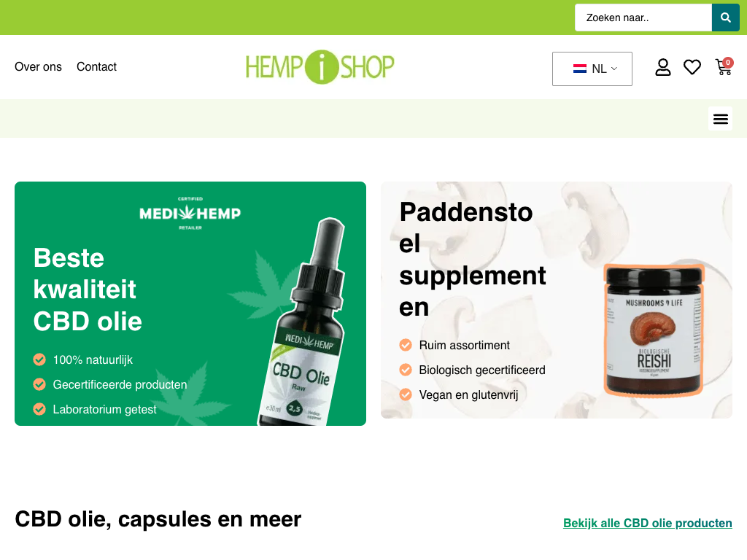Image resolution: width=747 pixels, height=560 pixels.
Task: Open the Contact menu item
Action: (96, 66)
